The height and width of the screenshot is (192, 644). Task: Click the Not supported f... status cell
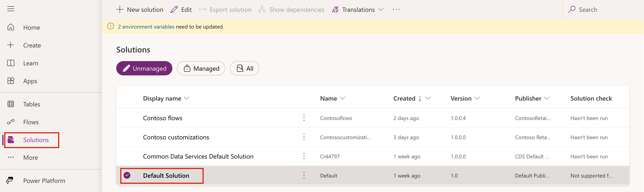(591, 176)
